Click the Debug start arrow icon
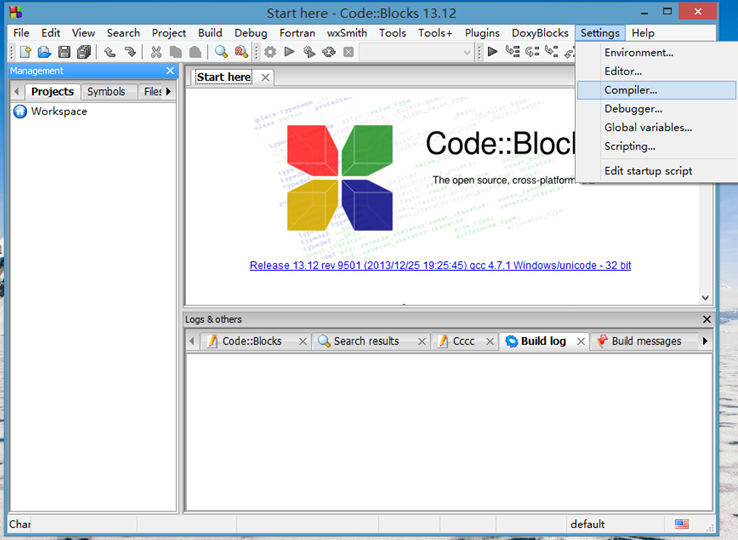This screenshot has width=738, height=540. tap(493, 51)
